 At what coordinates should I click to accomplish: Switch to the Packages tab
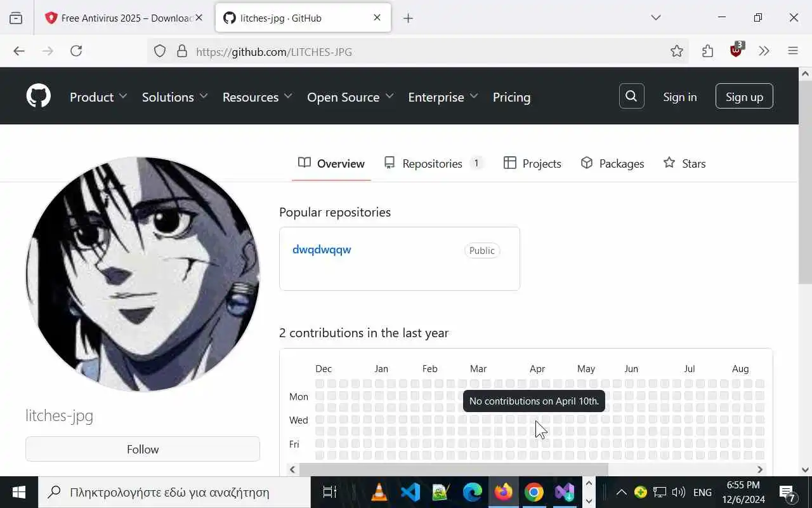pyautogui.click(x=612, y=163)
